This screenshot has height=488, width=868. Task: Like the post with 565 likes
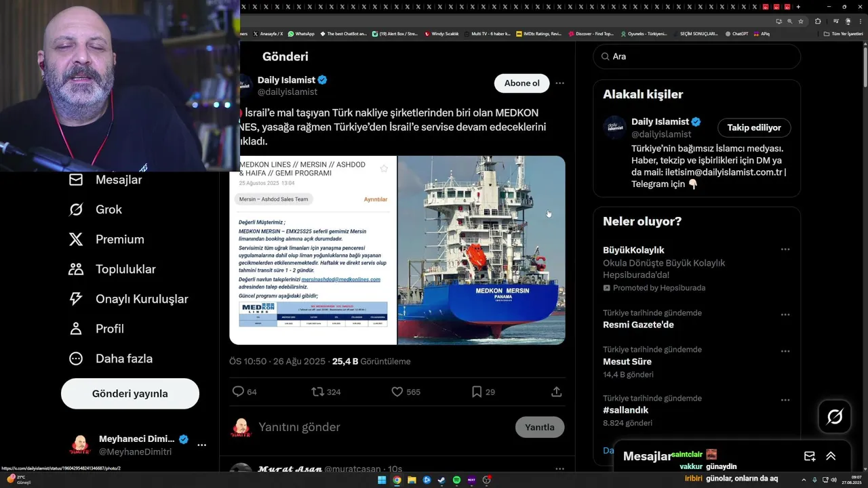click(397, 392)
